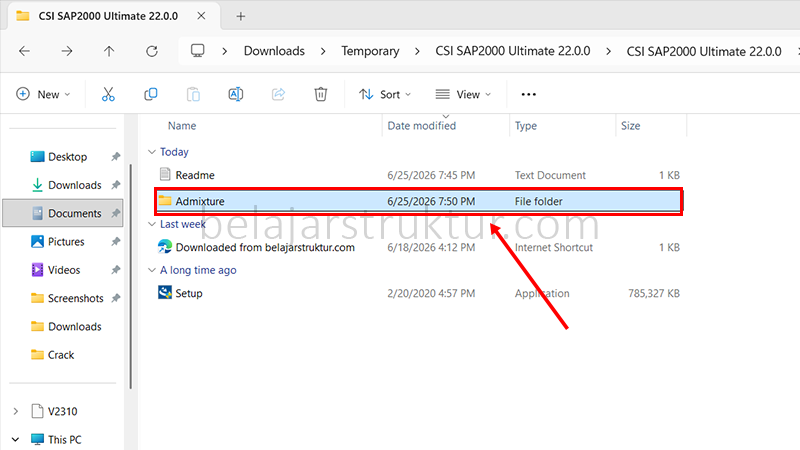Click the Paste clipboard icon
The height and width of the screenshot is (450, 800).
tap(193, 94)
